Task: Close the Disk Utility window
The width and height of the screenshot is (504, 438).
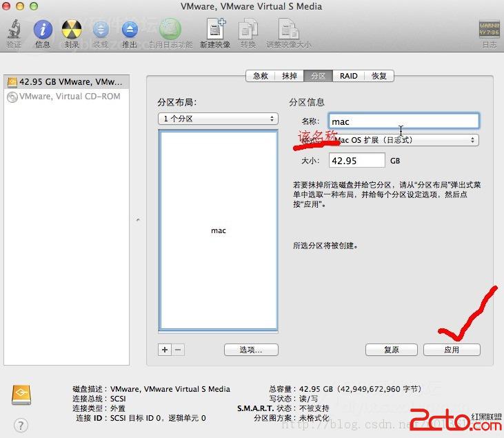Action: pos(6,6)
